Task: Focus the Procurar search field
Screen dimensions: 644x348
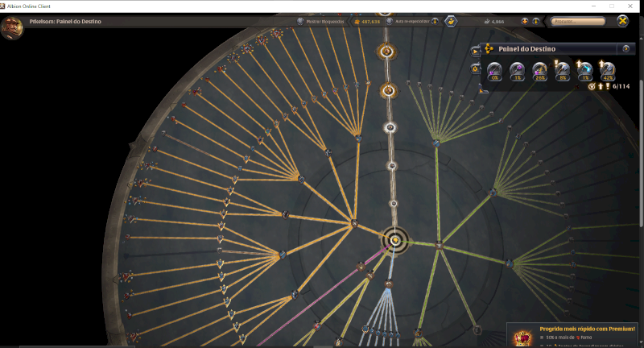Action: click(577, 22)
